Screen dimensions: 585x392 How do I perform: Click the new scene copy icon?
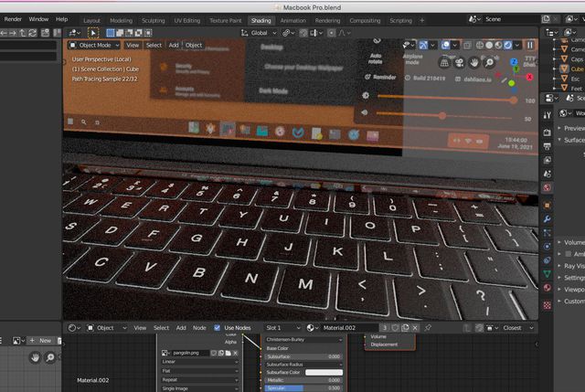(x=546, y=19)
